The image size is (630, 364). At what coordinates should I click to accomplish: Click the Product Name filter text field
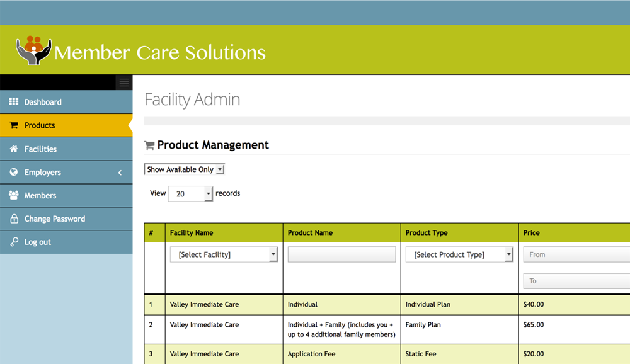(341, 254)
